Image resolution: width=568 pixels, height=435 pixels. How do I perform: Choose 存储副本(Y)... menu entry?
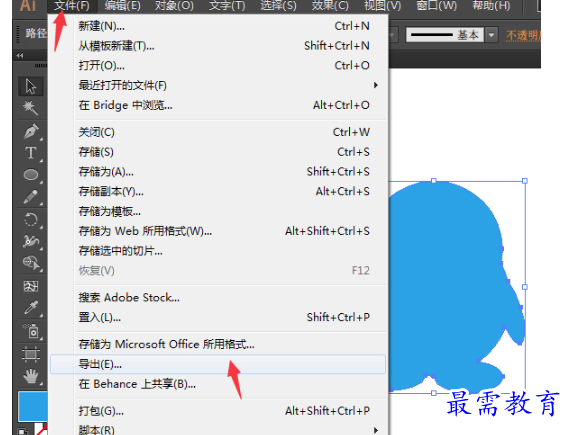[x=218, y=192]
